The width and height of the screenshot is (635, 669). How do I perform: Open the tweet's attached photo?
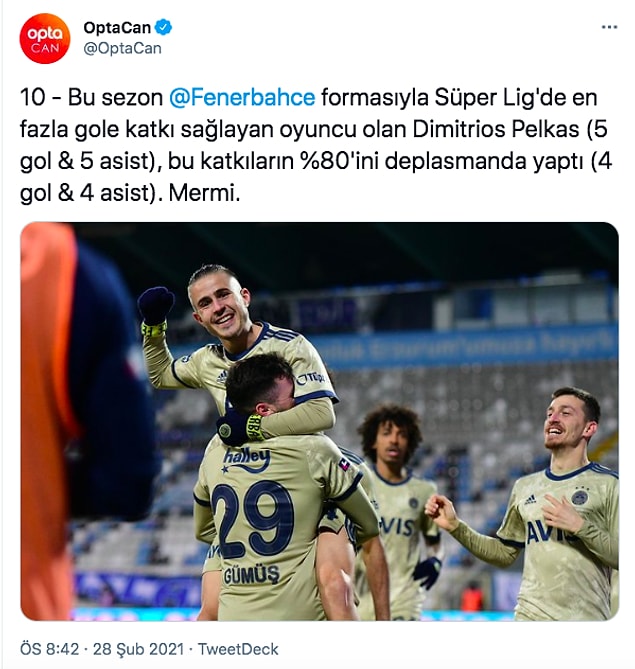(320, 421)
